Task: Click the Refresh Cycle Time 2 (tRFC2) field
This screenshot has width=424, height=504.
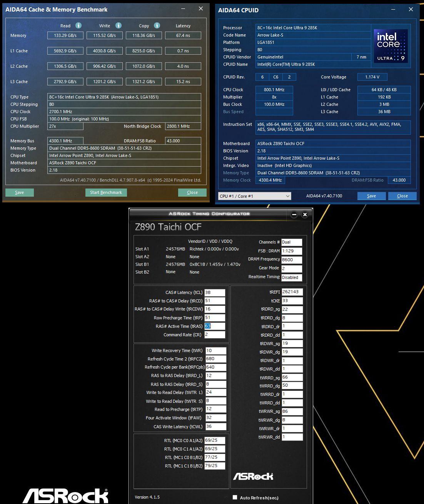Action: click(216, 359)
